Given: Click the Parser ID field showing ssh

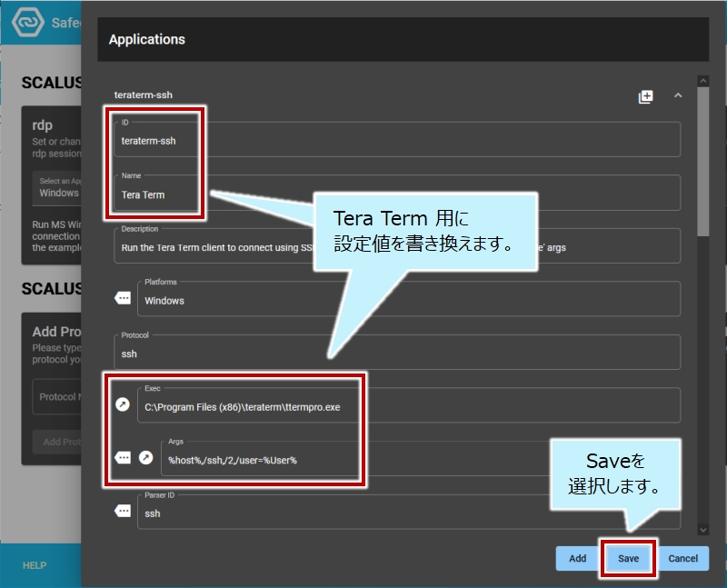Looking at the screenshot, I should coord(409,512).
